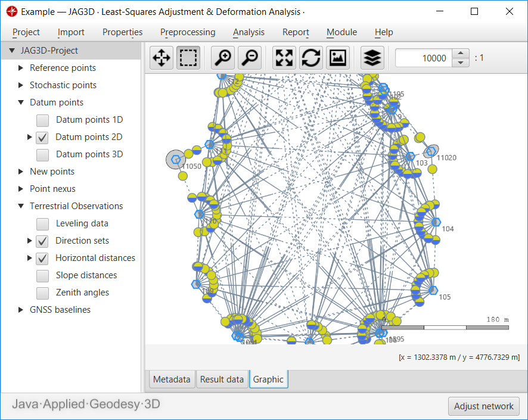This screenshot has width=528, height=420.
Task: Select the Leveling data tree label
Action: (82, 223)
